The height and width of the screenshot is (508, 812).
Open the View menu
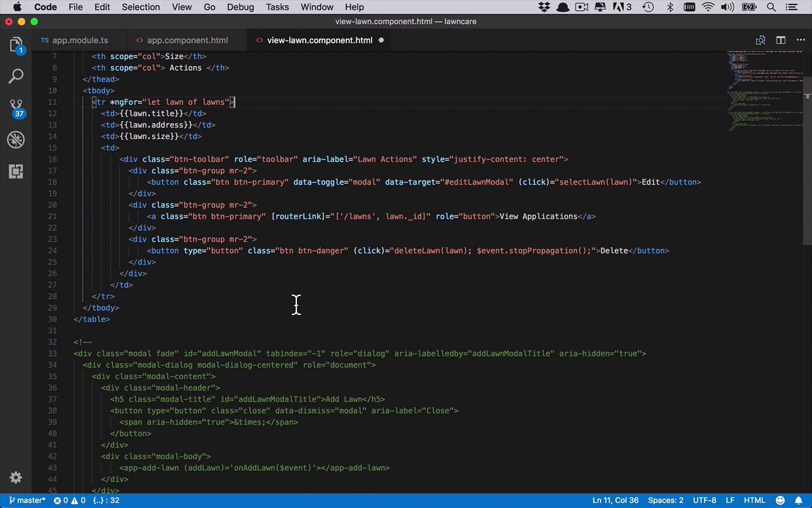pyautogui.click(x=181, y=7)
